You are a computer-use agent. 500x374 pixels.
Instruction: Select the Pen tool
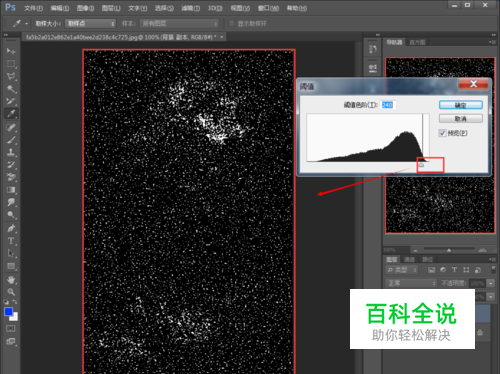[11, 229]
